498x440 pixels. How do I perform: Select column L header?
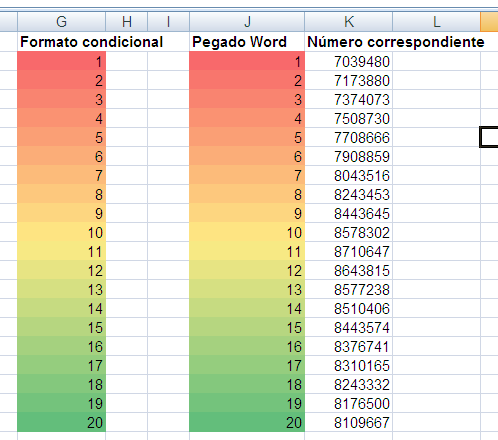[437, 22]
